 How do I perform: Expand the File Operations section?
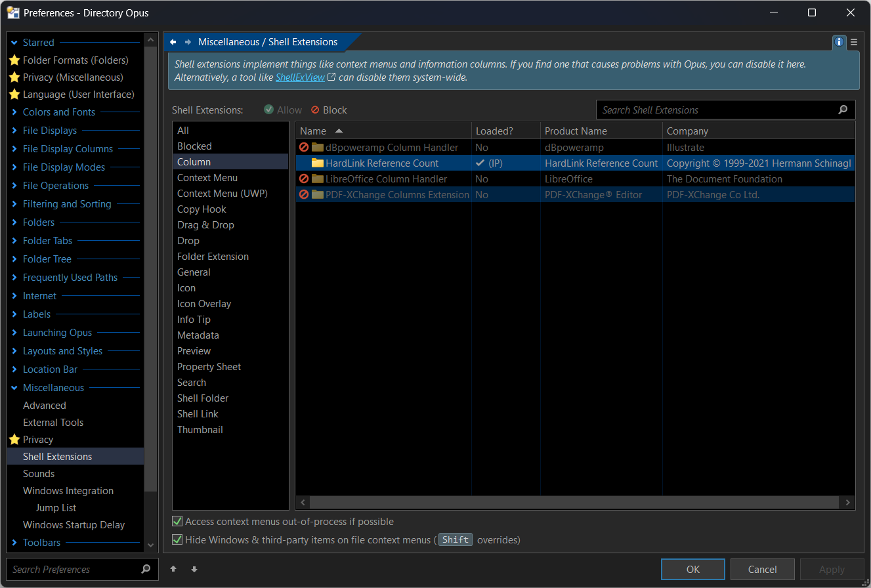tap(14, 186)
